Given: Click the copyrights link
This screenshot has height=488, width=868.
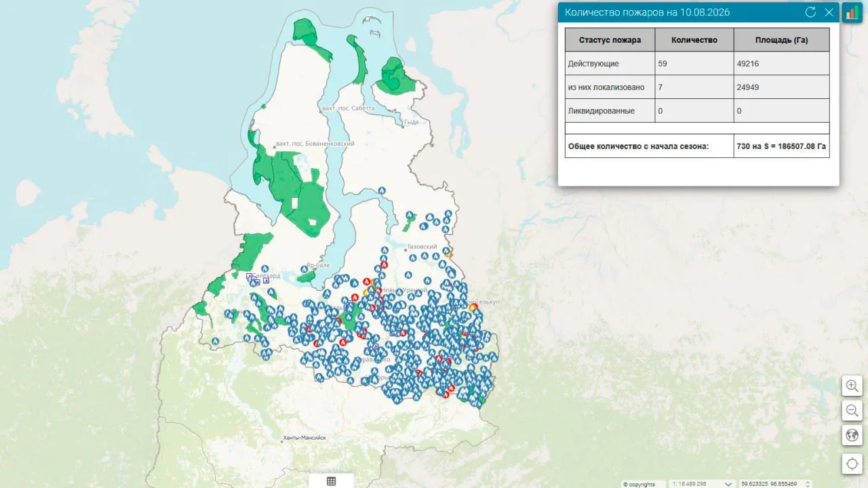Looking at the screenshot, I should 639,484.
